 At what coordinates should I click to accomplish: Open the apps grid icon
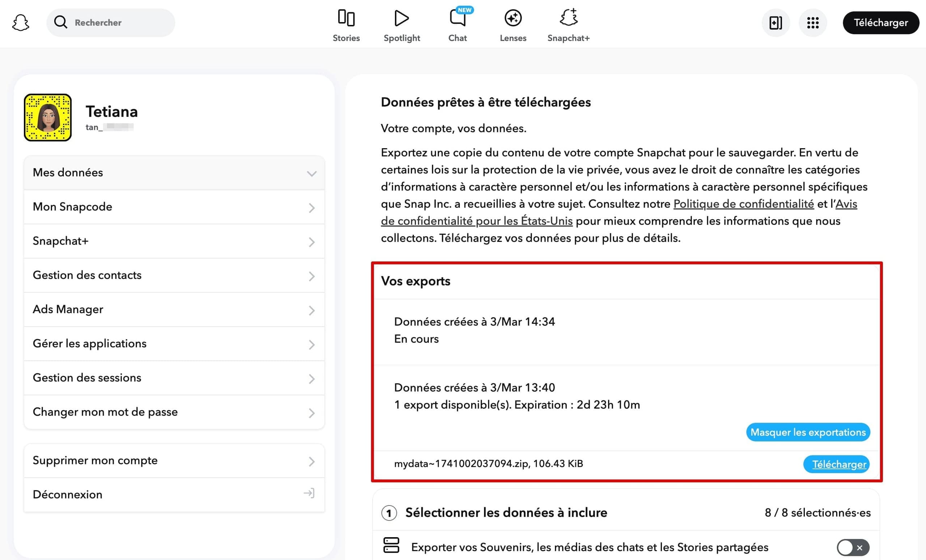[x=812, y=22]
